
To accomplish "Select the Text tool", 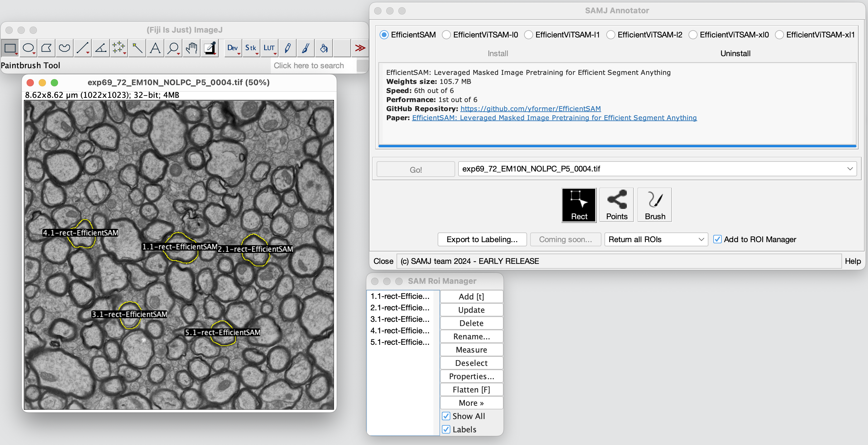I will click(155, 48).
